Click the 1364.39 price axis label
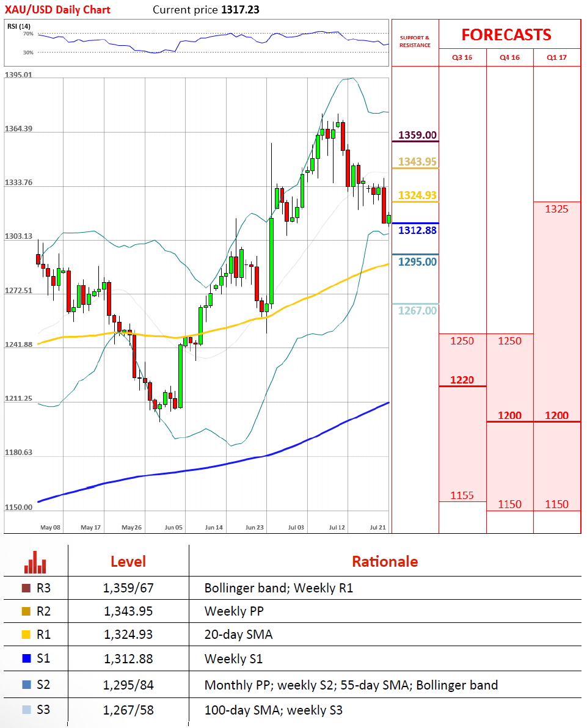 [18, 129]
